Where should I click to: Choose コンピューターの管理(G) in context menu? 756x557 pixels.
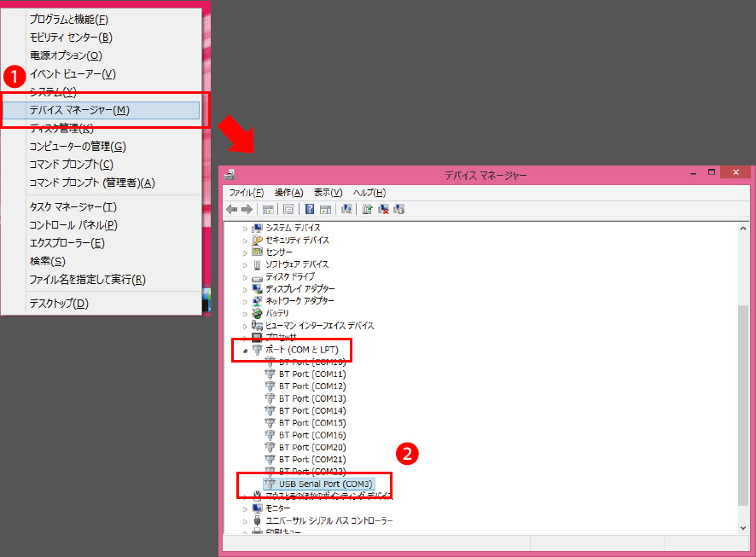click(x=102, y=147)
